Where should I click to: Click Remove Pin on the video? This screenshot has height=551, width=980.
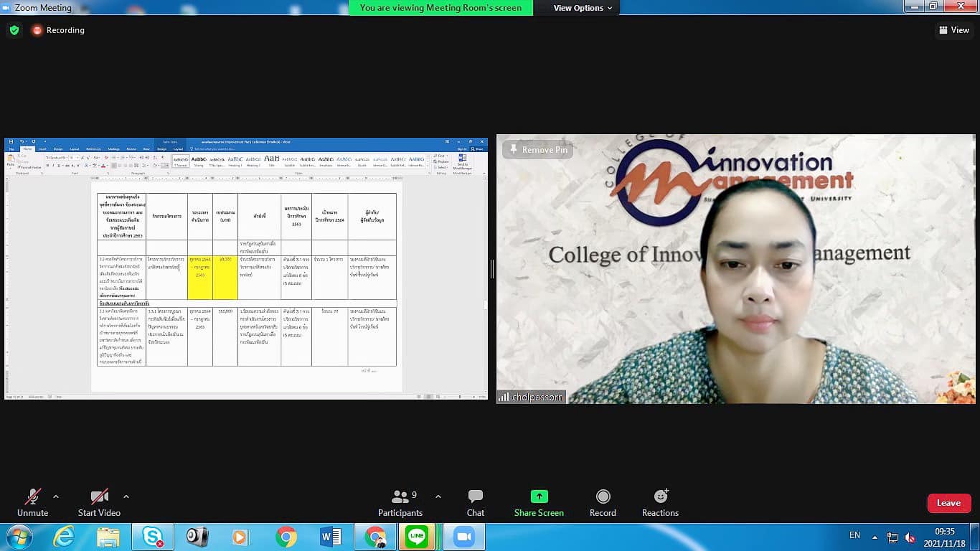538,150
